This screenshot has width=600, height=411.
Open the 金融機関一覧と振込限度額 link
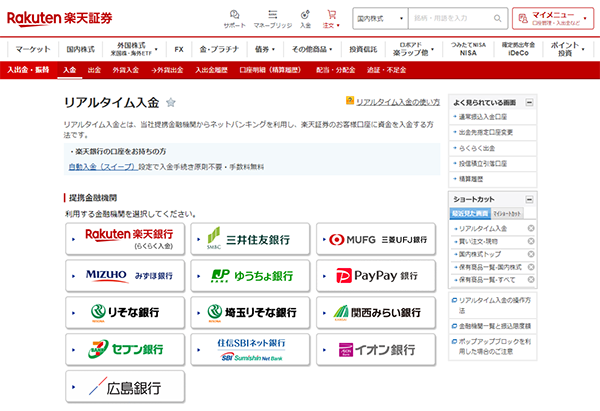tap(495, 326)
